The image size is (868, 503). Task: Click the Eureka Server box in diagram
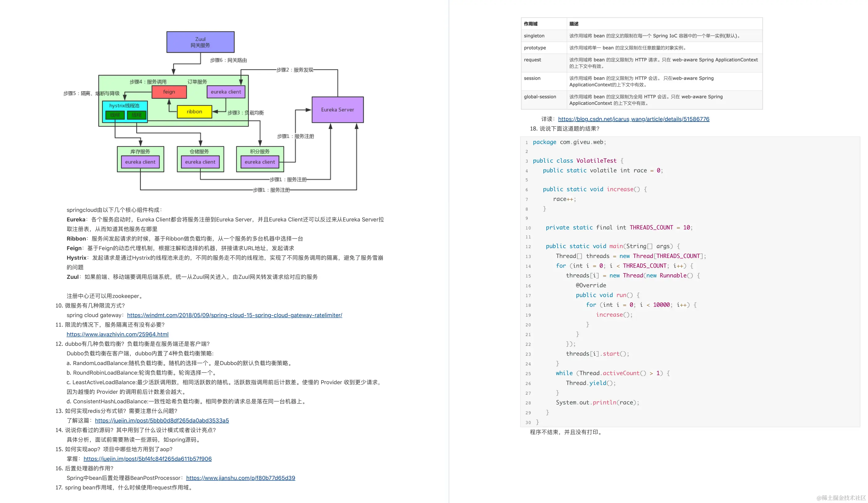pyautogui.click(x=337, y=110)
